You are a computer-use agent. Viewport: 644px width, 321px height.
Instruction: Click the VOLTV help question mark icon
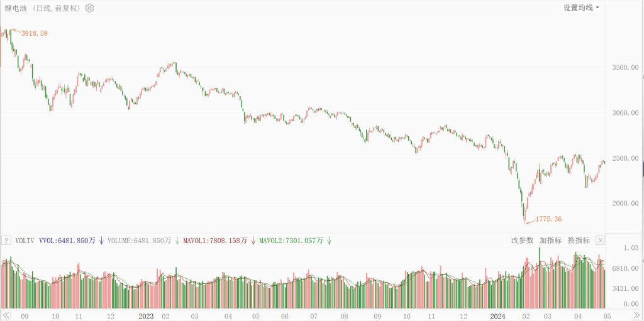coord(7,240)
